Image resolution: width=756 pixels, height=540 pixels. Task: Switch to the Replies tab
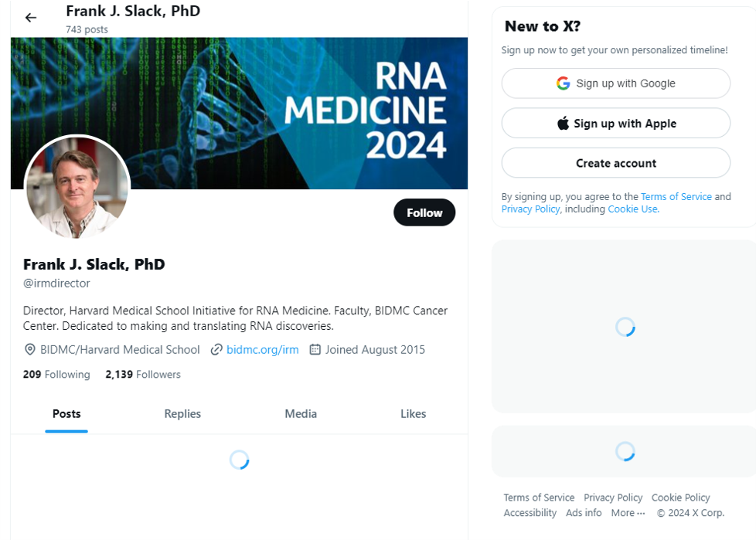point(182,414)
